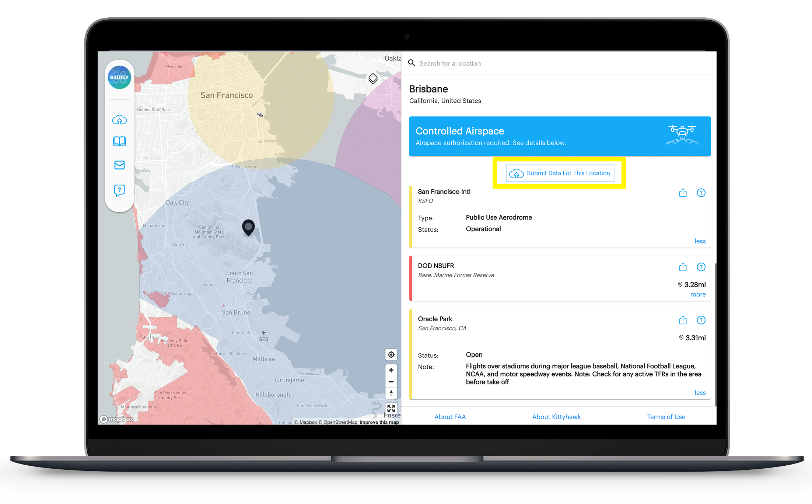Open the contact envelope icon in the sidebar
Image resolution: width=812 pixels, height=504 pixels.
point(119,165)
